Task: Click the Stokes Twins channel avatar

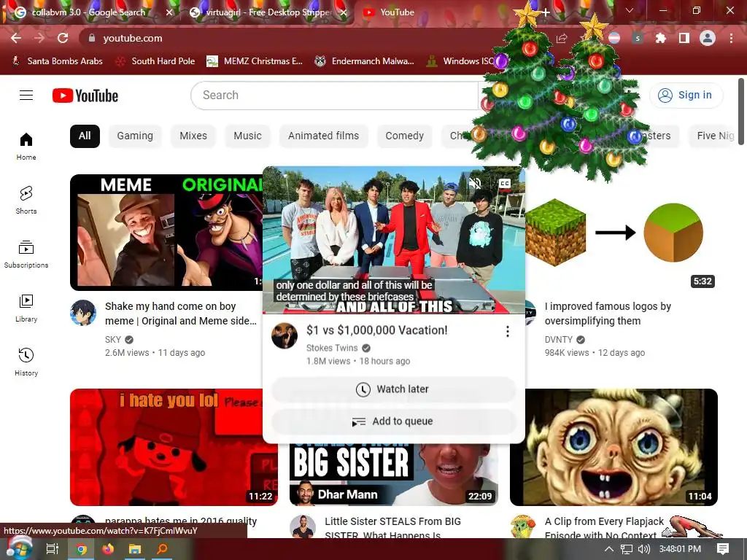Action: [x=285, y=335]
